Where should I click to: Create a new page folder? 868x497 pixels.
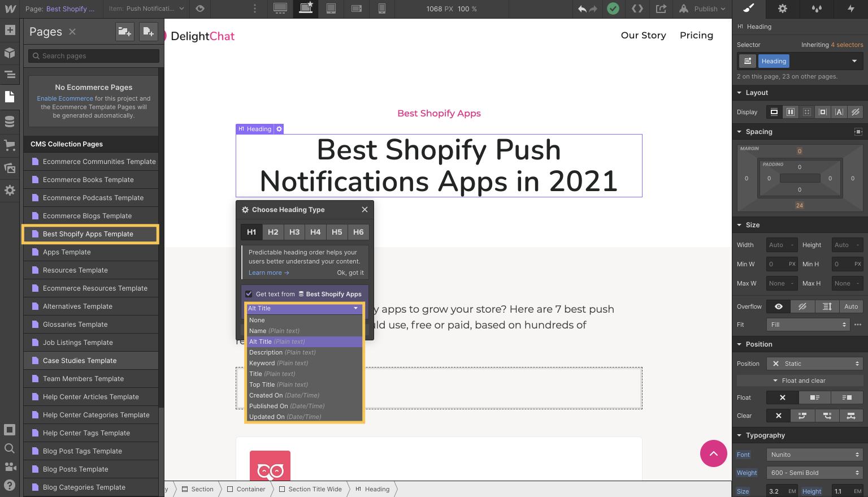click(124, 32)
